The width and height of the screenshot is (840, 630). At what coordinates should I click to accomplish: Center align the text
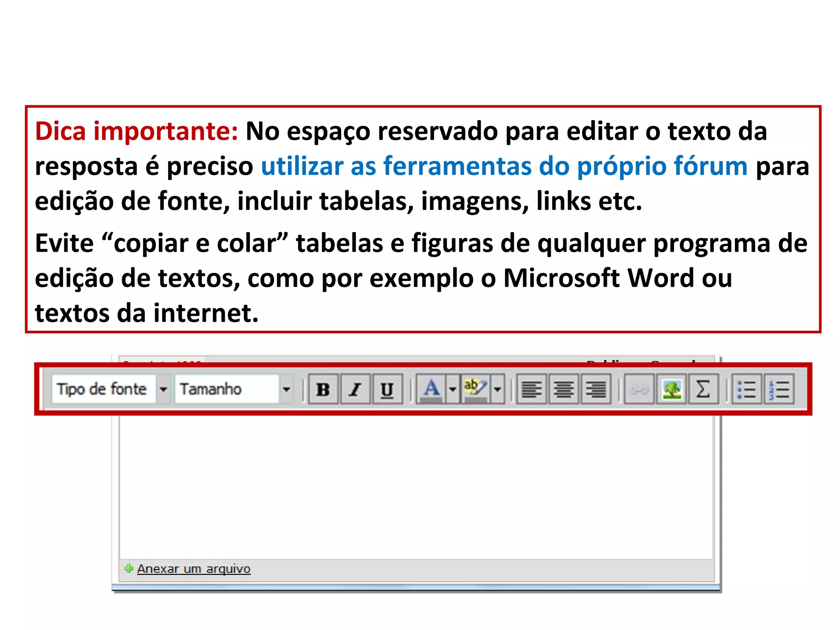(564, 389)
